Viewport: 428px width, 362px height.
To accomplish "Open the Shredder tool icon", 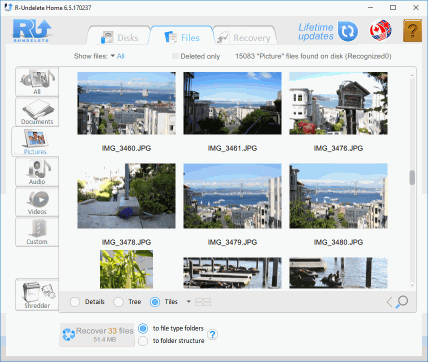I will point(37,295).
